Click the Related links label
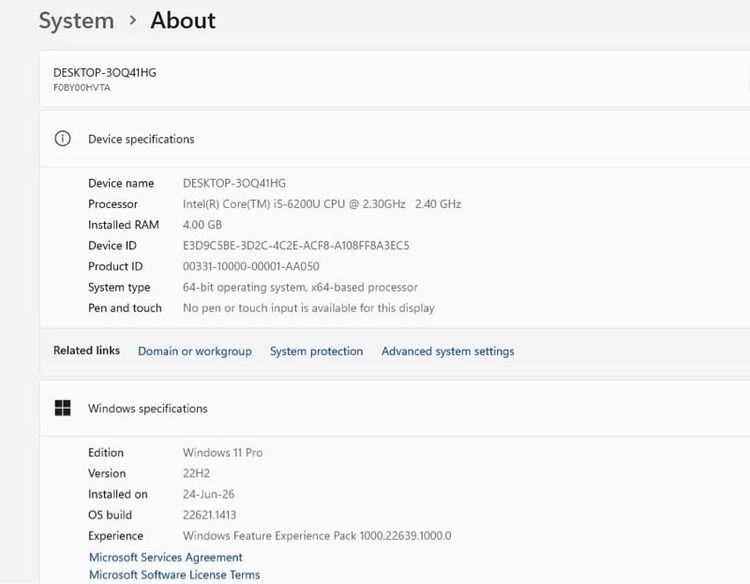Screen dimensions: 750x584 (87, 351)
